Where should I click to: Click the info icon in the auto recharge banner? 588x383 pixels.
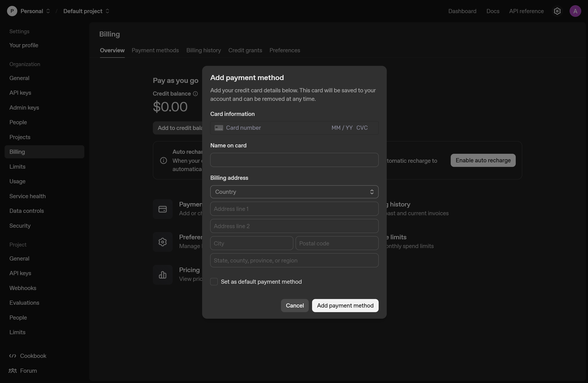(163, 160)
